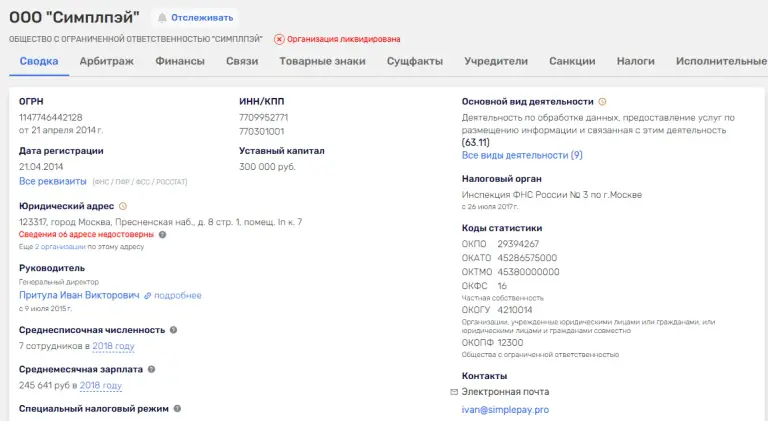Click the KPP value 770301001

point(262,131)
